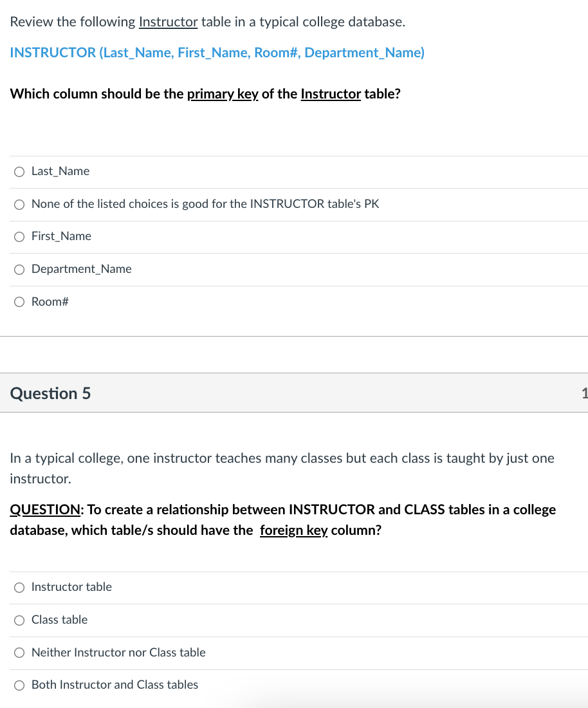Select First_Name as primary key answer
Viewport: 588px width, 708px height.
19,236
